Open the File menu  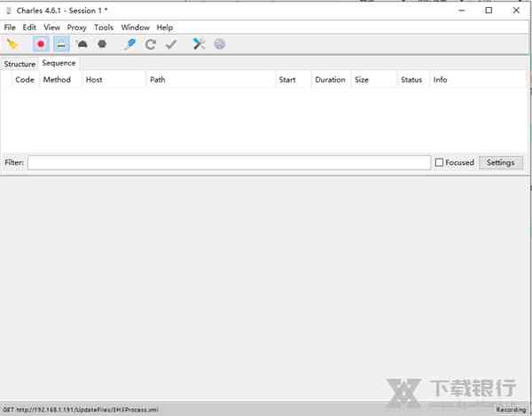click(x=10, y=27)
